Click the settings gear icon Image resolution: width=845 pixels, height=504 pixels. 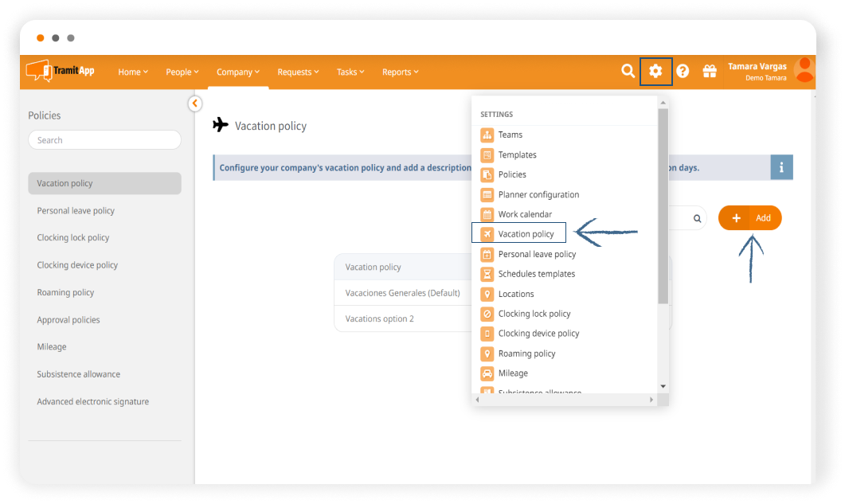(655, 72)
